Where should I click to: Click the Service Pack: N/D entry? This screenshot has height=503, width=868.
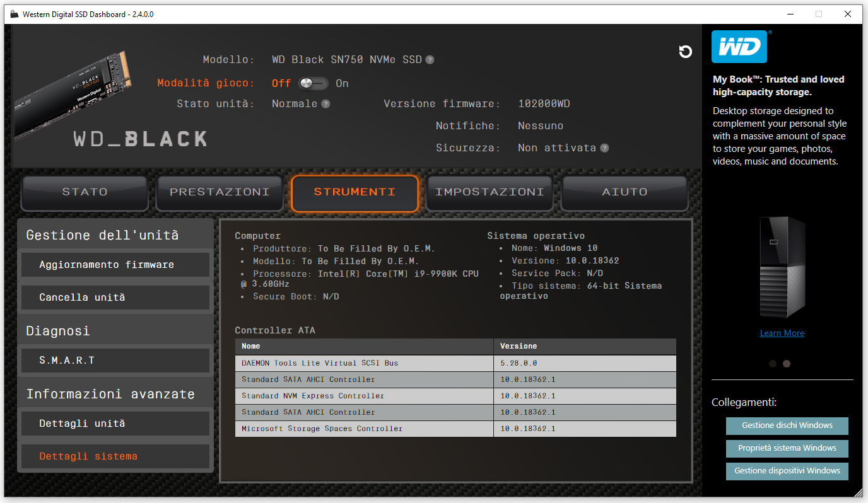click(557, 274)
